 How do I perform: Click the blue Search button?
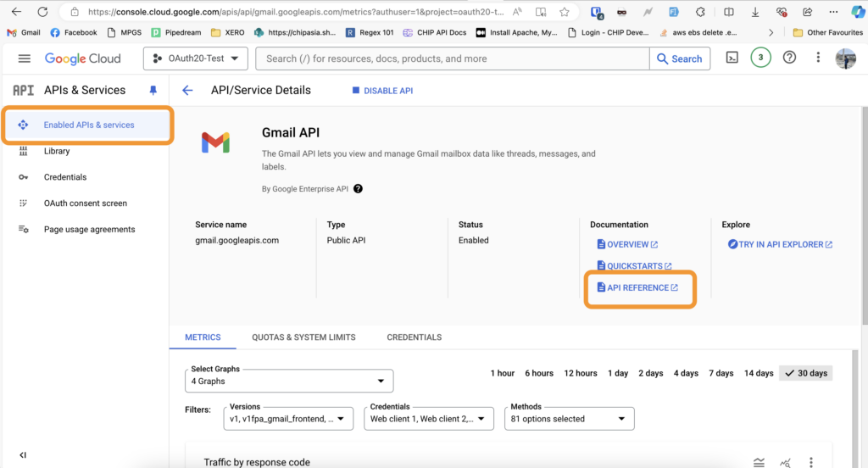(x=680, y=58)
